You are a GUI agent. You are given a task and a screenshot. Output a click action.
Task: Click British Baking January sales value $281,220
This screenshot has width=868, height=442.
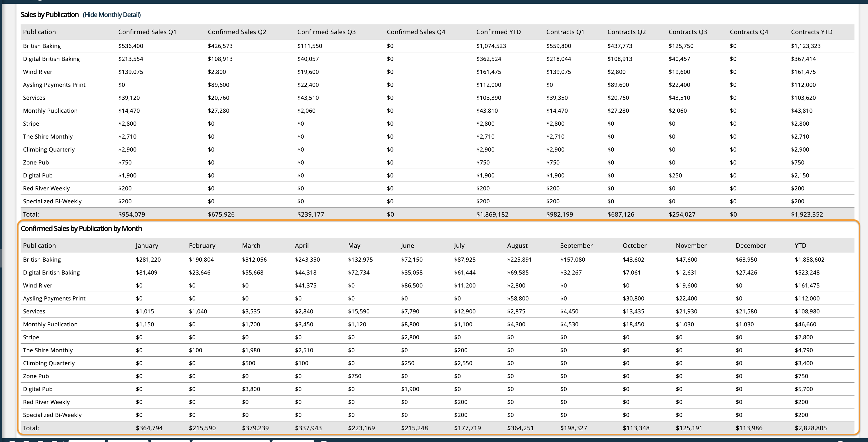tap(148, 259)
